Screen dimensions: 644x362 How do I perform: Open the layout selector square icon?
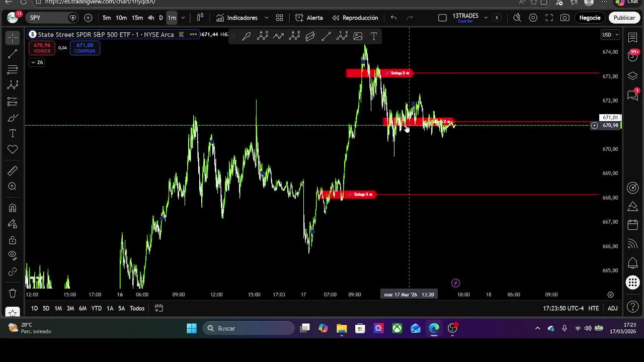pyautogui.click(x=442, y=18)
